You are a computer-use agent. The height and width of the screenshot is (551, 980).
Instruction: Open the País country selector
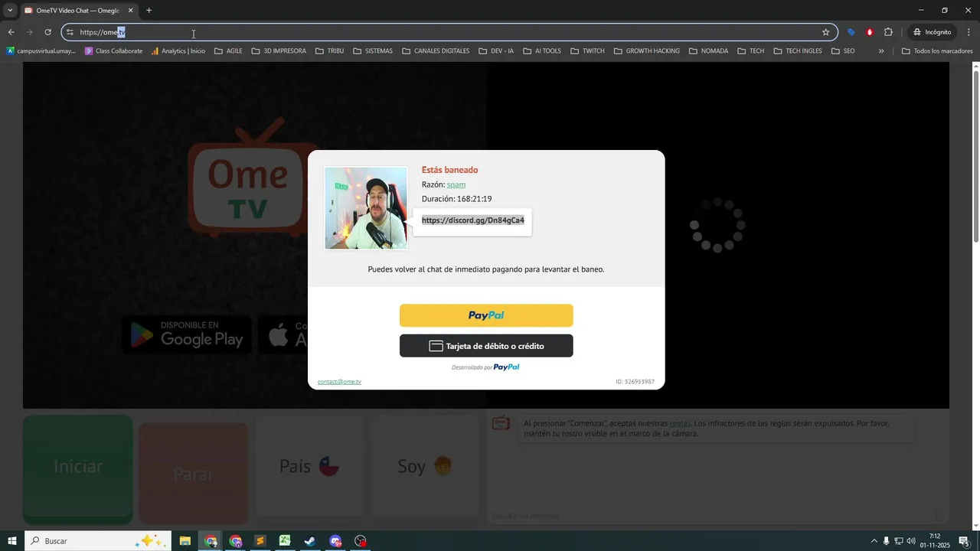point(309,466)
